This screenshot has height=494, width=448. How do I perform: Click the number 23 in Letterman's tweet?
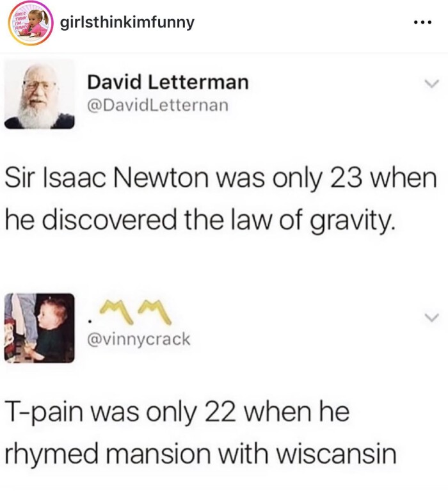[x=346, y=178]
